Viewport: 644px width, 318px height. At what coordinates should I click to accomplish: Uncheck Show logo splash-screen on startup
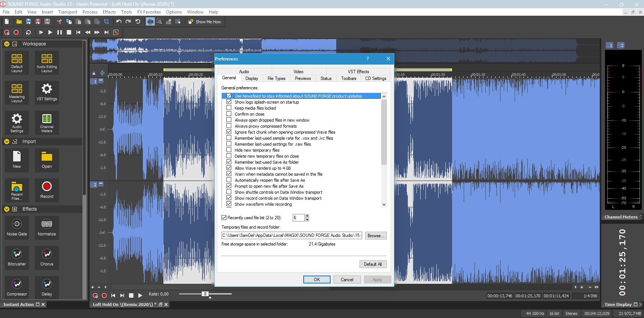229,102
